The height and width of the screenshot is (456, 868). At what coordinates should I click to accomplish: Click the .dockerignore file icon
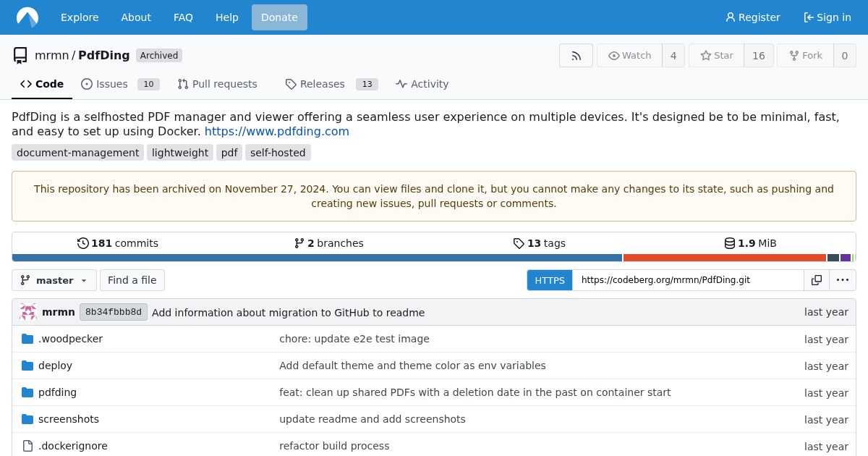pos(27,446)
